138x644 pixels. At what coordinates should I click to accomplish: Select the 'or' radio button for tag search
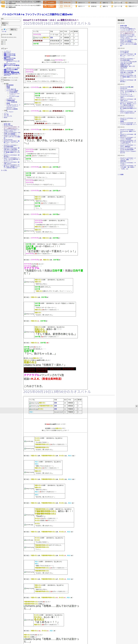pos(8,29)
